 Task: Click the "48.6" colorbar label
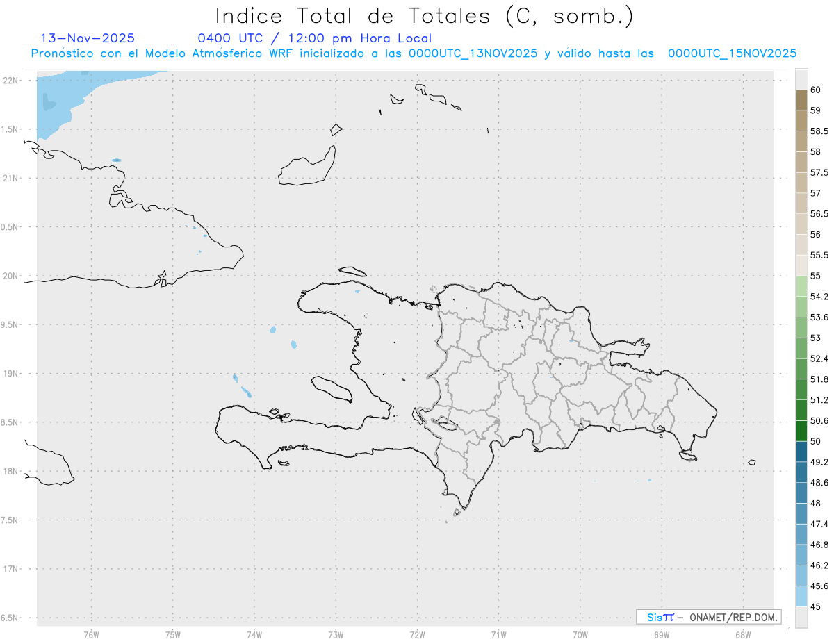pyautogui.click(x=819, y=482)
